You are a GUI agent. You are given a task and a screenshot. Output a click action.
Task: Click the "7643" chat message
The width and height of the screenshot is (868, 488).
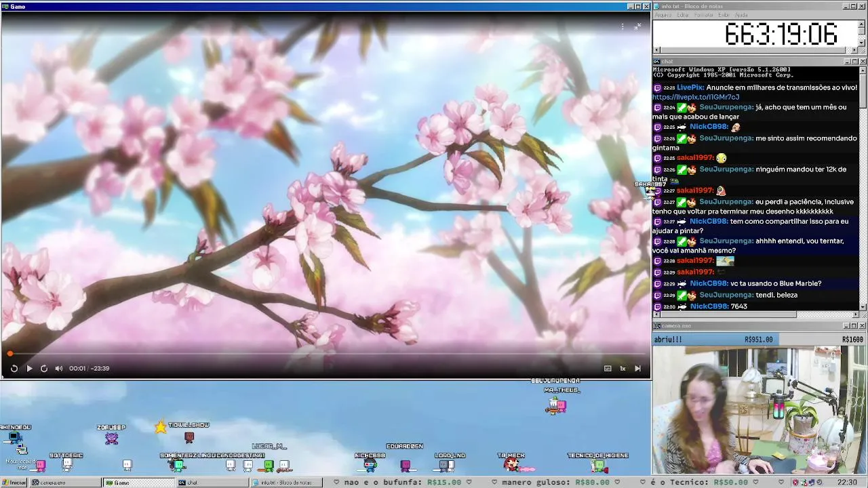pyautogui.click(x=738, y=306)
